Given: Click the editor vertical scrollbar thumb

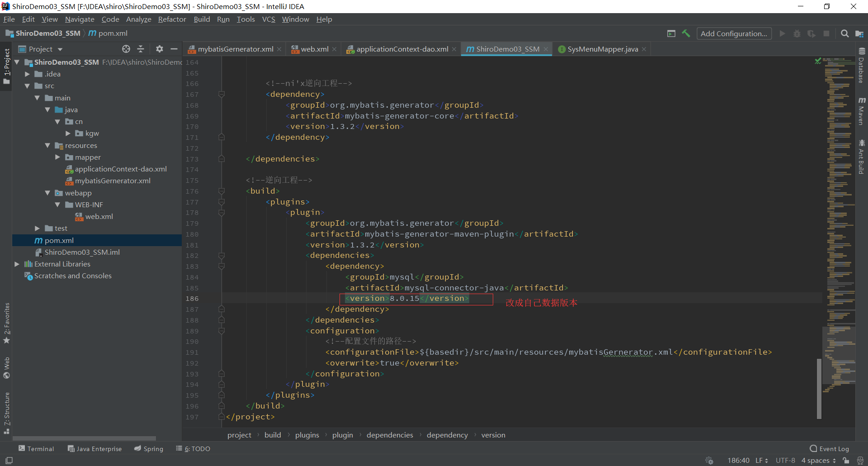Looking at the screenshot, I should 819,389.
